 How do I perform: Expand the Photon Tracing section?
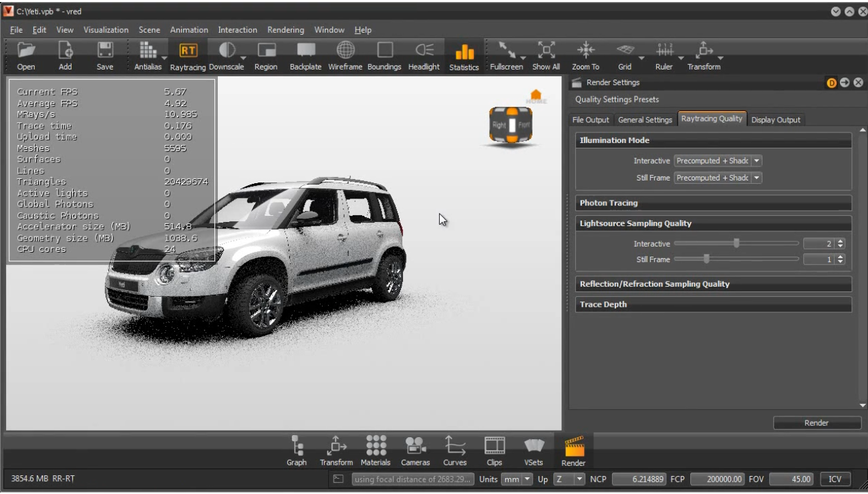click(714, 203)
